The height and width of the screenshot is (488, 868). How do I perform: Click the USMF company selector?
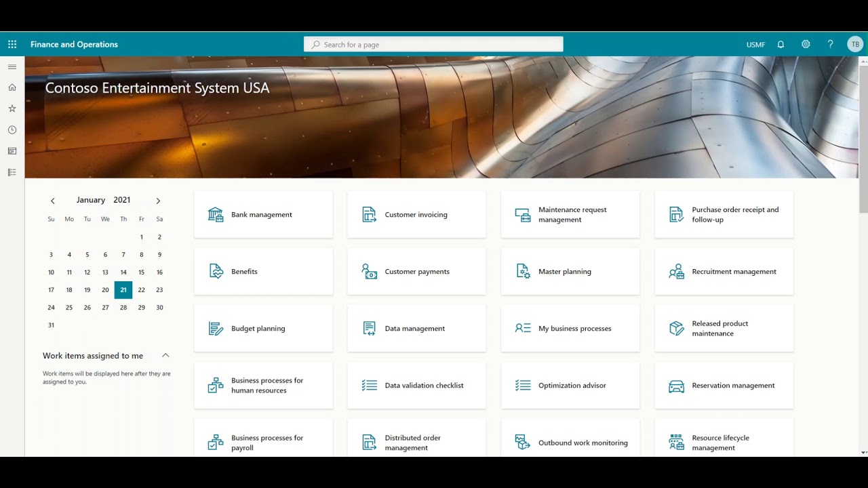[x=755, y=45]
